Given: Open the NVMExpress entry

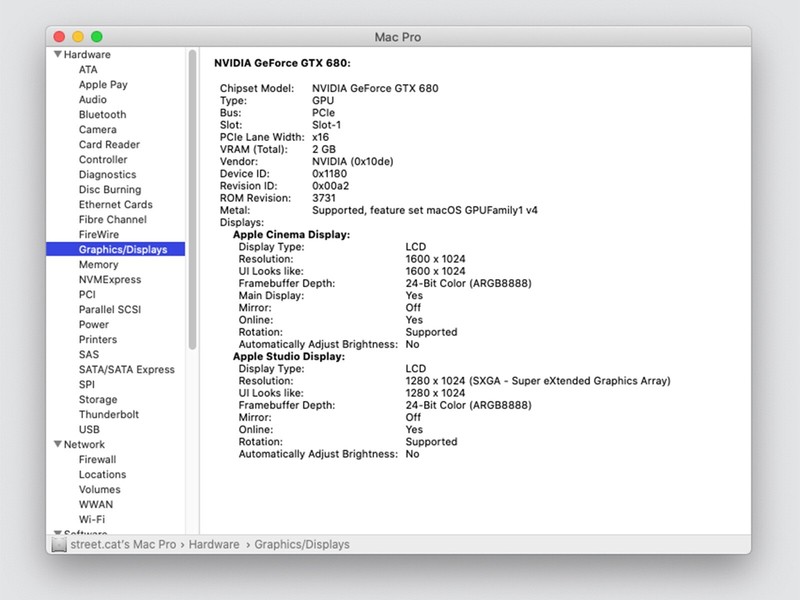Looking at the screenshot, I should click(x=110, y=280).
